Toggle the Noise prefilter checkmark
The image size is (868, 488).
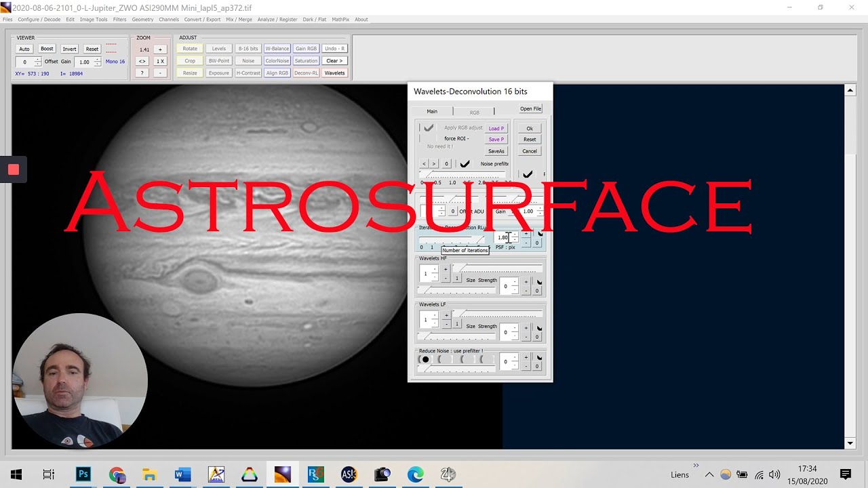pyautogui.click(x=465, y=164)
